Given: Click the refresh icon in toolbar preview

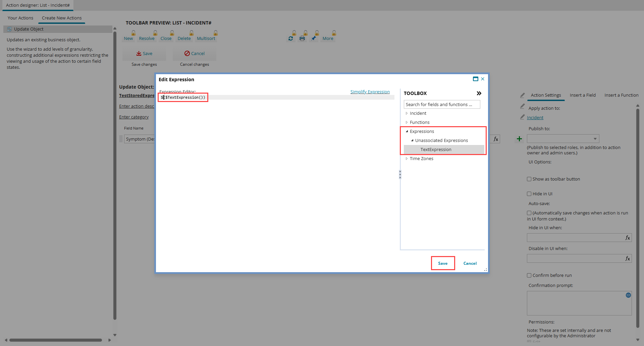Looking at the screenshot, I should coord(290,39).
